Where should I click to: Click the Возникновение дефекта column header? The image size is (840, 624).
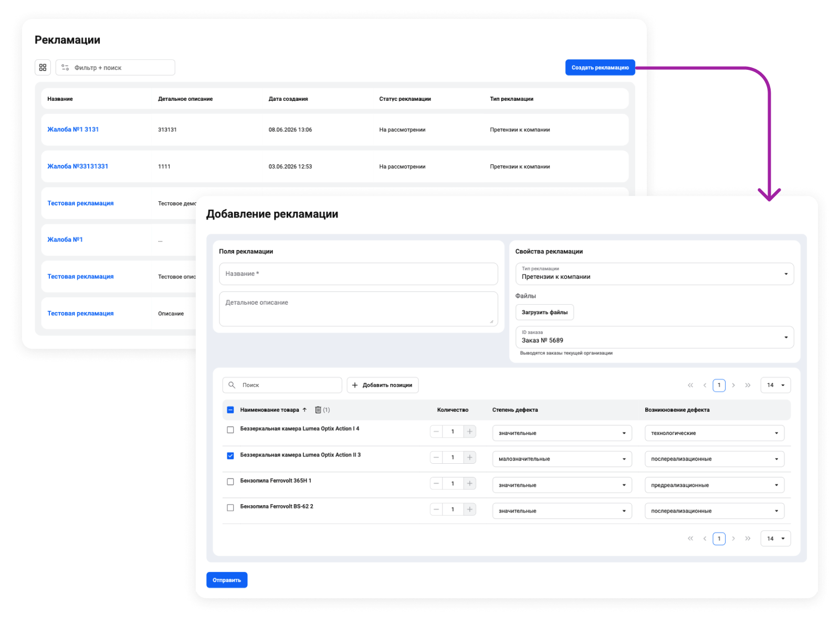(x=677, y=410)
